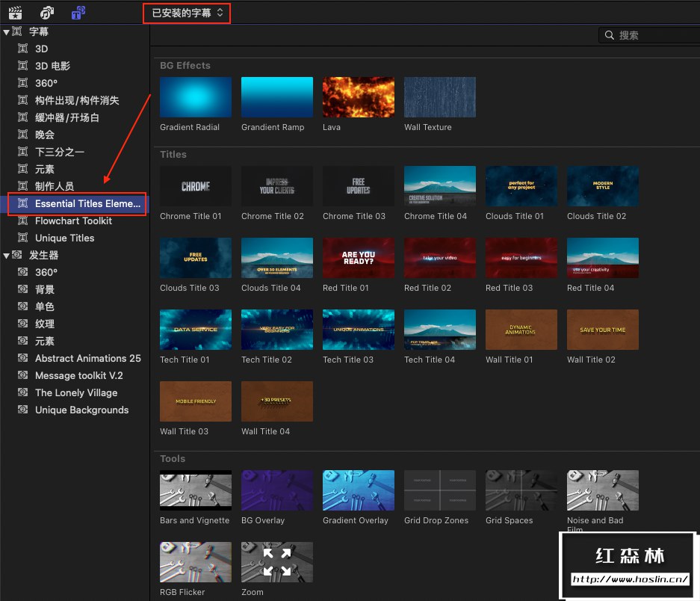Open the Libraries sidebar icon
This screenshot has height=601, width=700.
[x=15, y=13]
